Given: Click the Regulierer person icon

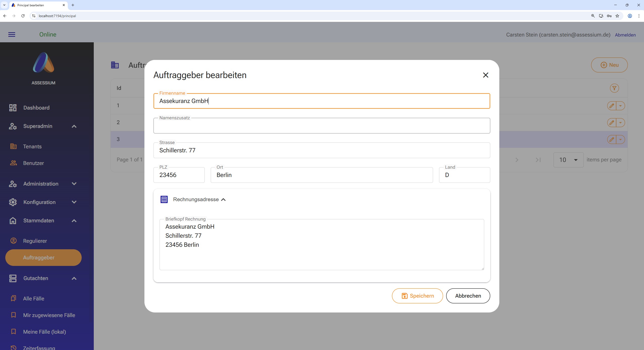Looking at the screenshot, I should (13, 241).
